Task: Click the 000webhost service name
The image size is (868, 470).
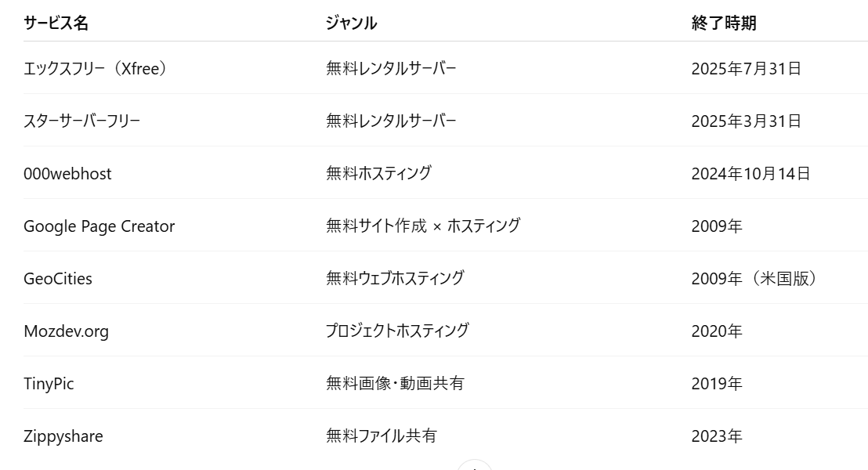Action: 67,174
